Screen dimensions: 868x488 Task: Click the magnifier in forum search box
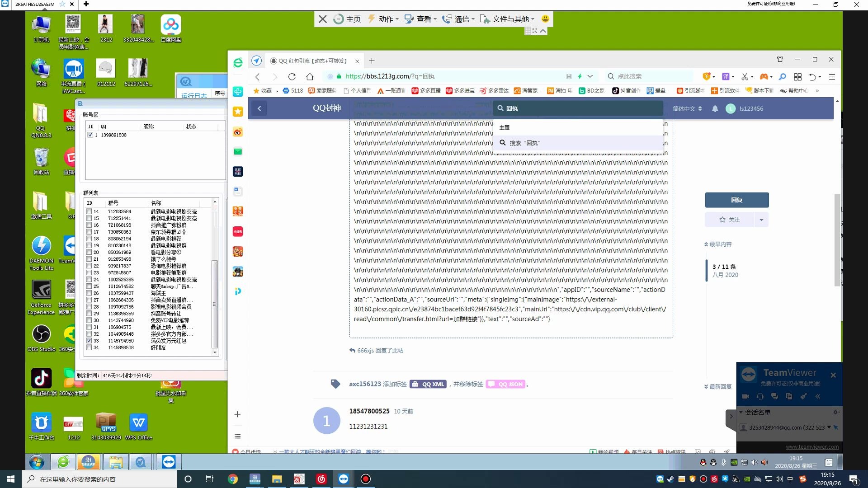[500, 108]
